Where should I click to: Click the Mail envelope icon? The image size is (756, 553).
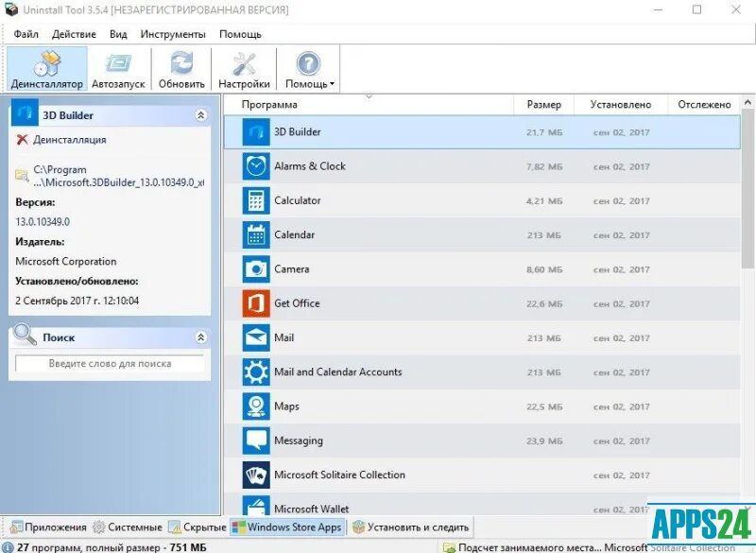255,337
